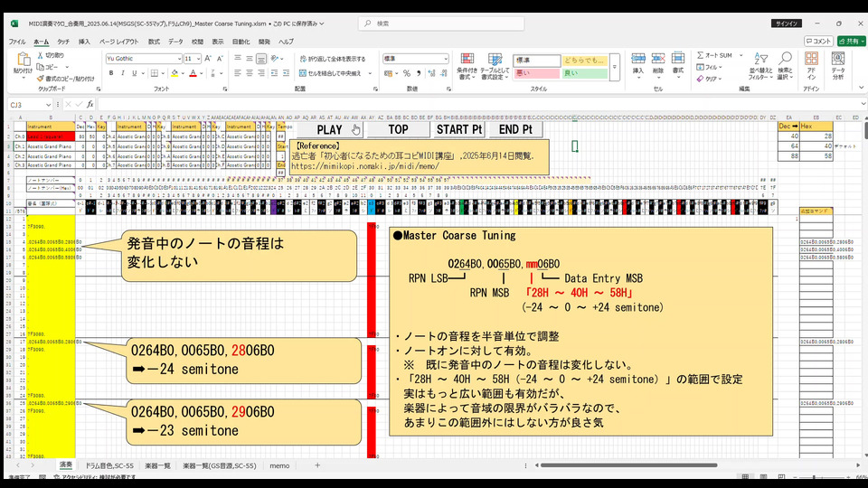Switch to the ドラム音色,SC-55 sheet tab
The height and width of the screenshot is (488, 868).
109,465
